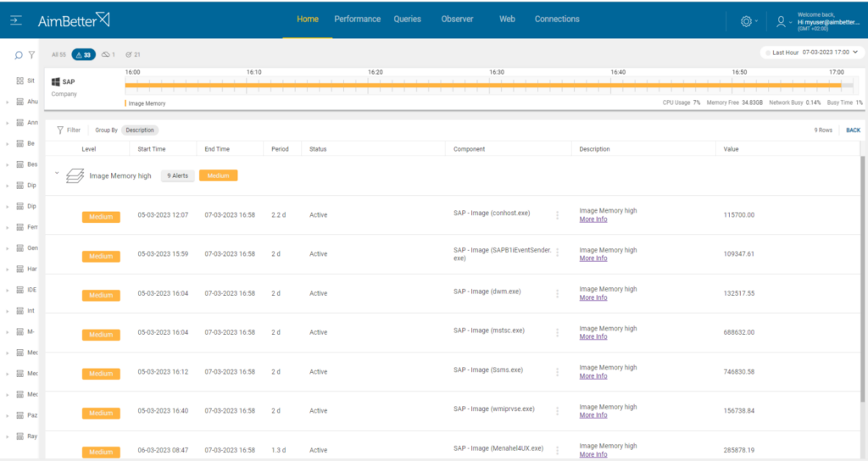Sort by the Value column header
The height and width of the screenshot is (461, 868).
[x=731, y=149]
